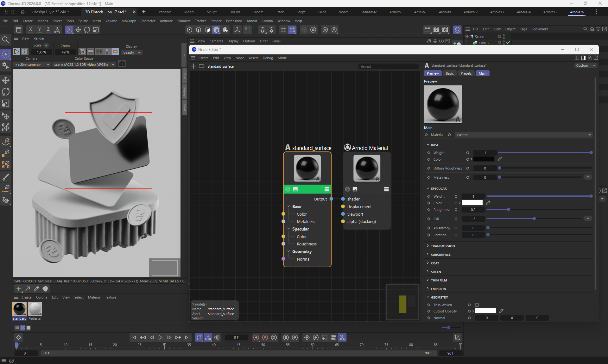
Task: Toggle the X axis lock icon
Action: click(x=30, y=30)
